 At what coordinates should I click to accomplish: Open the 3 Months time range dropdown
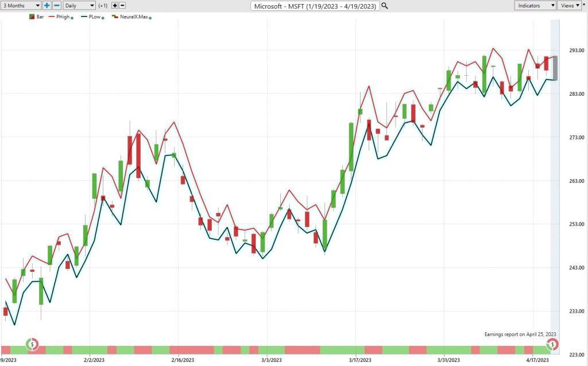click(x=21, y=6)
